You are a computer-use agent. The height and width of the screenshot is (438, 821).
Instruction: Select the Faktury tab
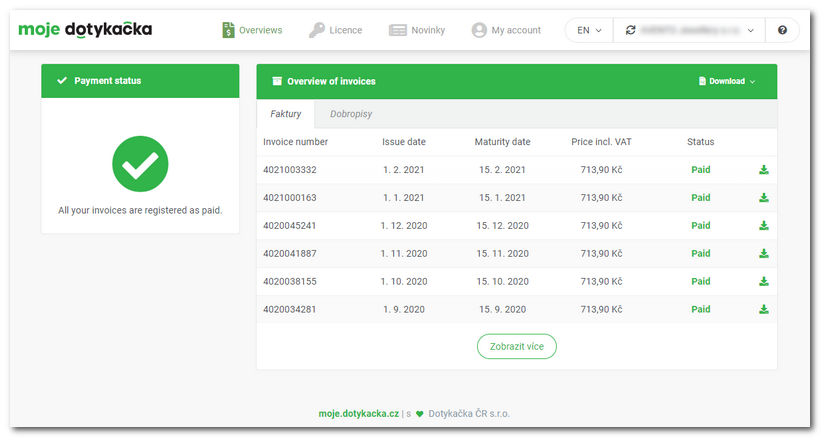click(x=286, y=114)
